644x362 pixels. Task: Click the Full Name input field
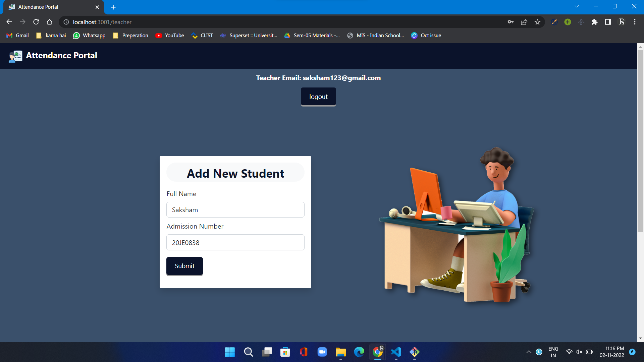(x=235, y=210)
